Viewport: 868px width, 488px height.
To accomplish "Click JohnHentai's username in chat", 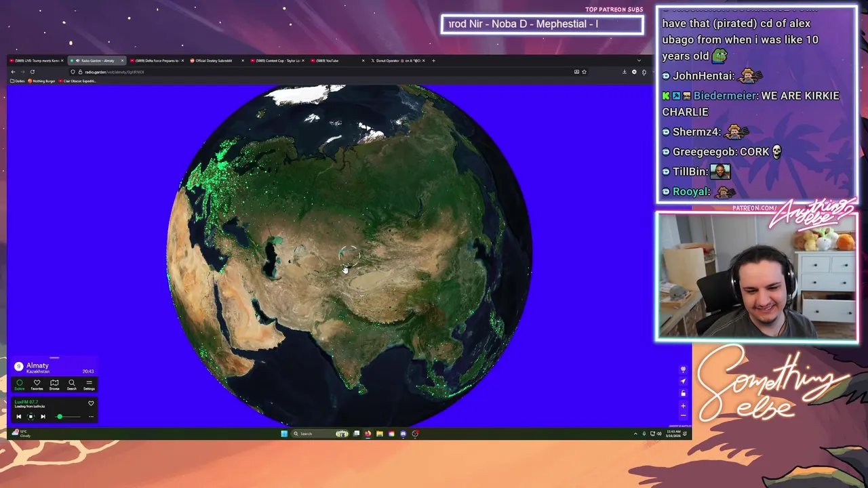I will [703, 76].
